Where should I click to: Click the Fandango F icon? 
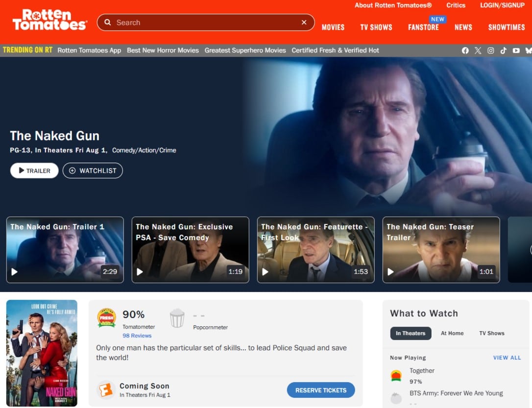pos(106,390)
